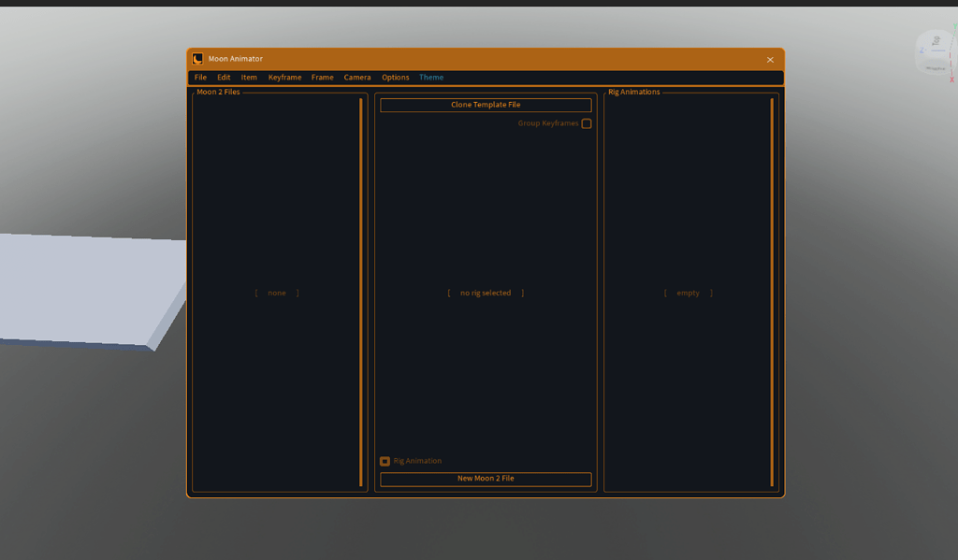The width and height of the screenshot is (958, 560).
Task: Open the Camera menu
Action: tap(357, 77)
